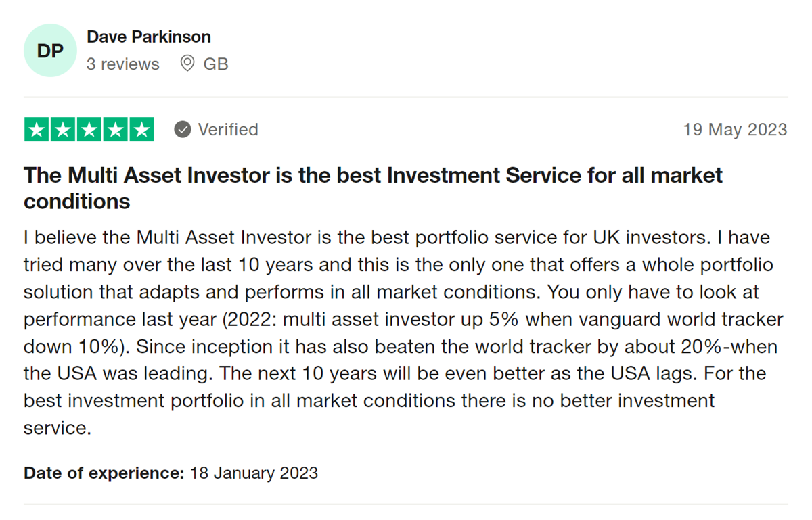Click the fifth green star
The image size is (812, 520).
click(141, 129)
